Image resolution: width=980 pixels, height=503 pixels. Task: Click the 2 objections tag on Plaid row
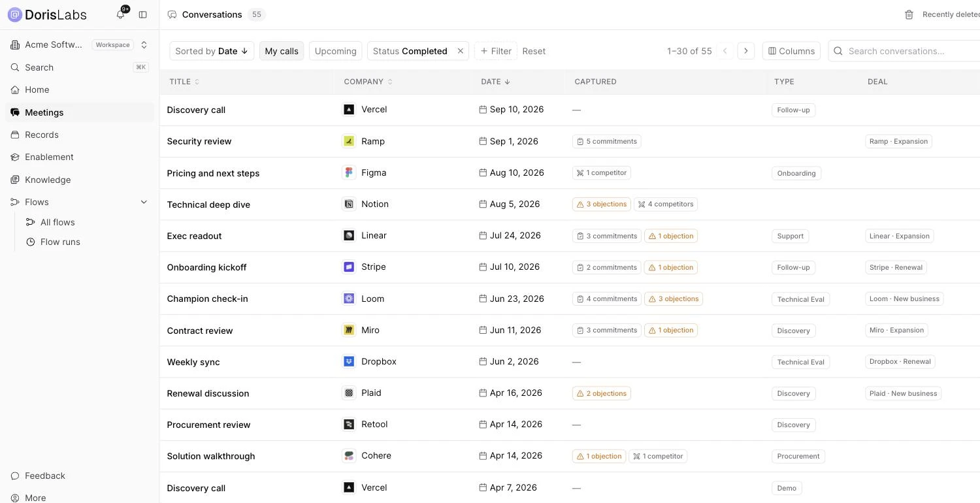point(601,393)
